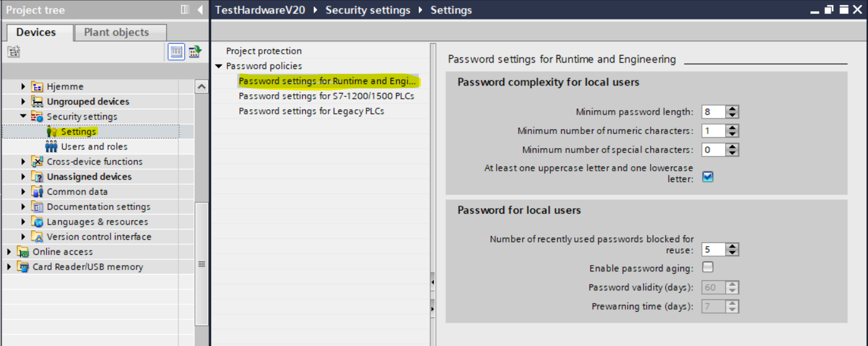Image resolution: width=868 pixels, height=346 pixels.
Task: Expand the Hjemme tree node
Action: tap(24, 87)
